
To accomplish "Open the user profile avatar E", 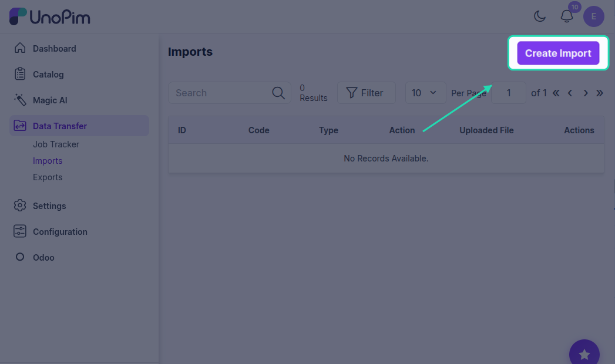I will [593, 16].
